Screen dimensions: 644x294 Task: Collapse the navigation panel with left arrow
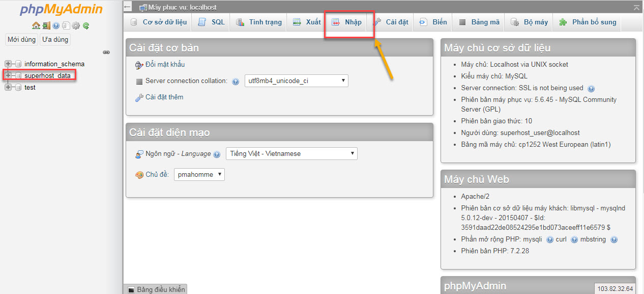click(128, 7)
